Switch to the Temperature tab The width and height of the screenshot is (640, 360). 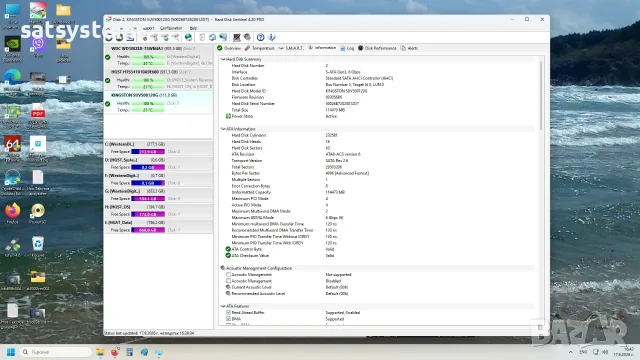click(x=260, y=48)
